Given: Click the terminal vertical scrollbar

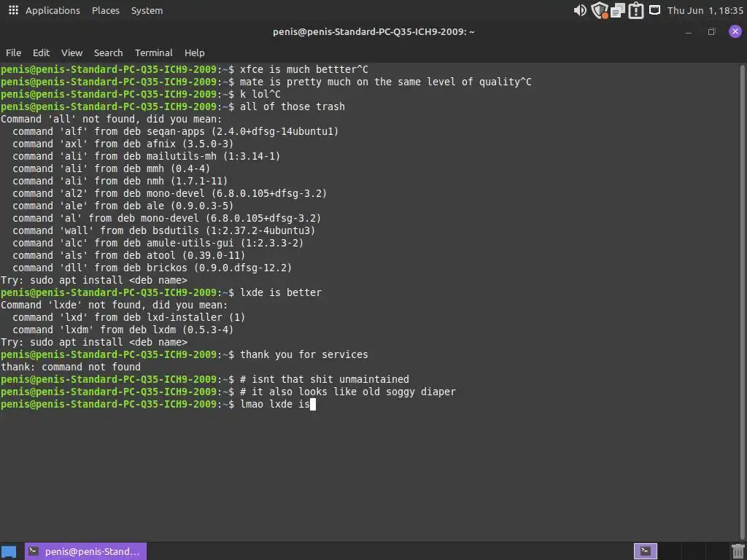Looking at the screenshot, I should tap(742, 301).
